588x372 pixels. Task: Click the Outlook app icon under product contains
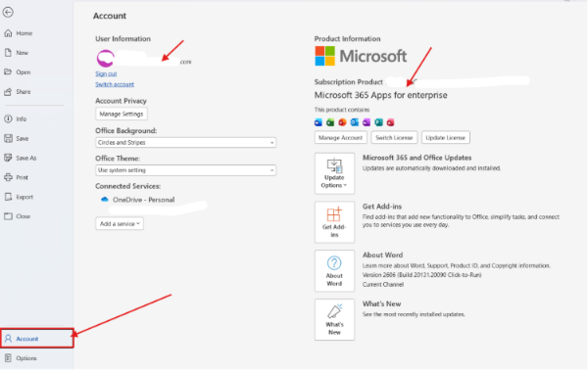tap(355, 122)
